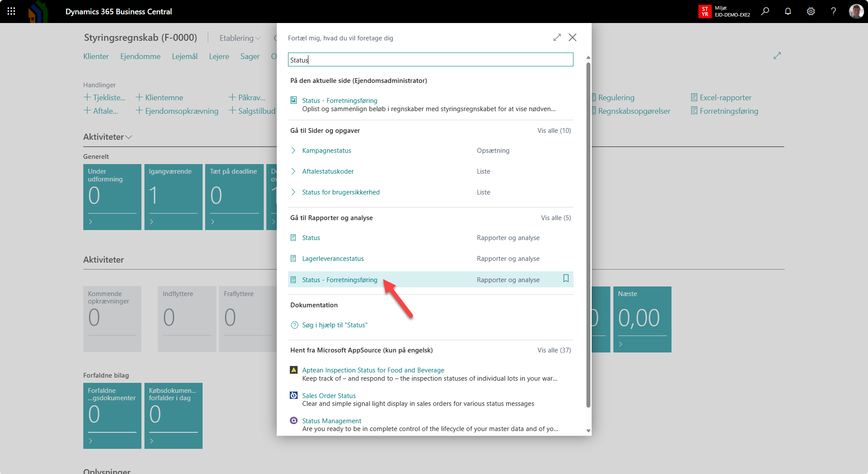The height and width of the screenshot is (474, 868).
Task: Bookmark Status - Forretningsføring report
Action: pos(566,278)
